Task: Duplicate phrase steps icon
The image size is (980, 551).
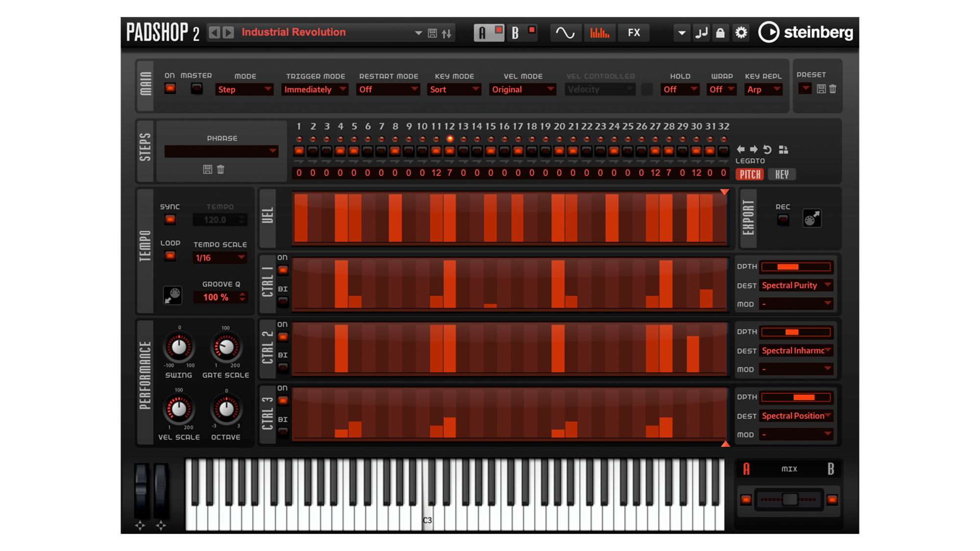Action: (783, 149)
